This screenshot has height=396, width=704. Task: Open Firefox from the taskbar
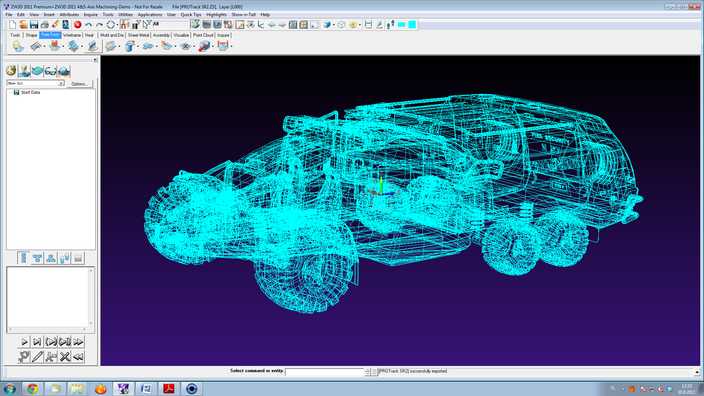click(101, 389)
